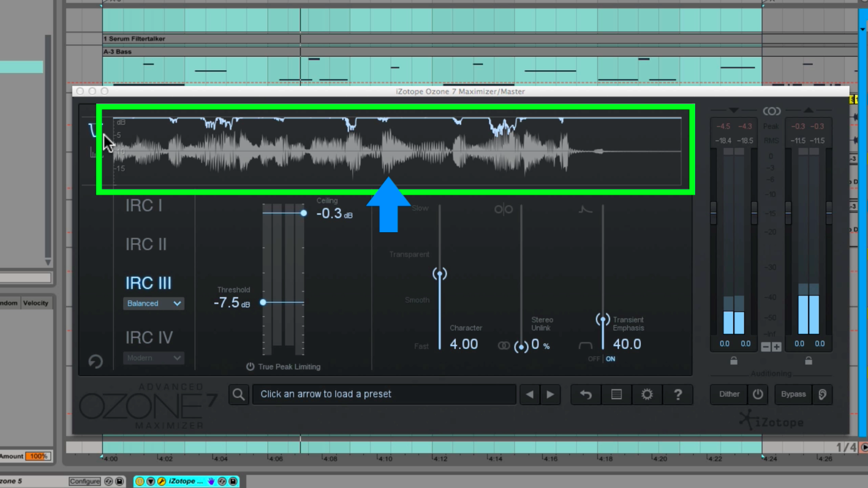Load the next preset with right arrow

[x=551, y=394]
